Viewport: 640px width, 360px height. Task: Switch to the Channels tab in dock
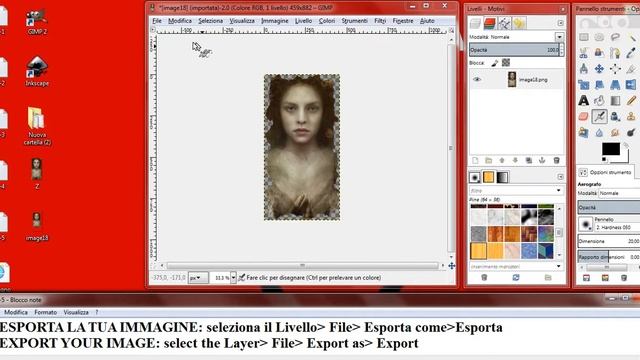click(x=489, y=23)
